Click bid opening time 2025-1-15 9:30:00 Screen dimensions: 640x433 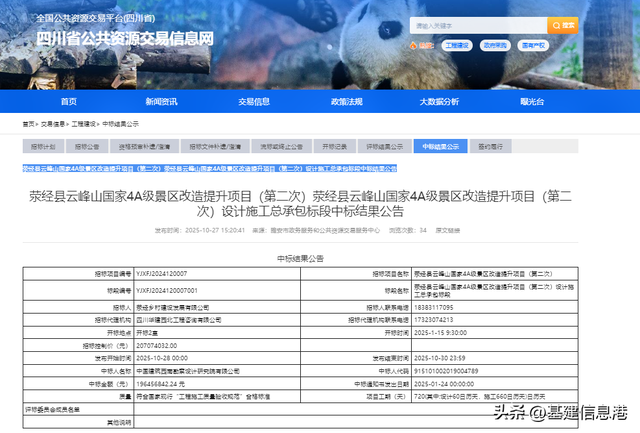click(440, 333)
